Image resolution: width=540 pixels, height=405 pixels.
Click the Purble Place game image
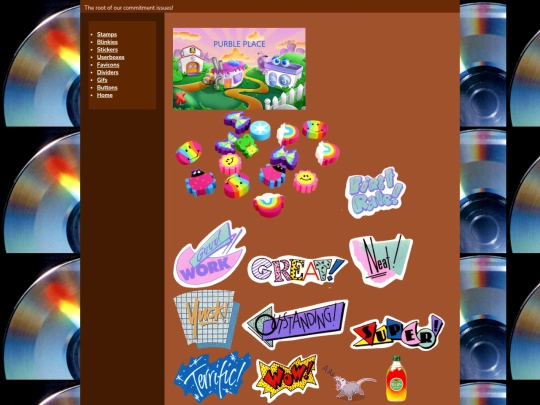coord(239,69)
